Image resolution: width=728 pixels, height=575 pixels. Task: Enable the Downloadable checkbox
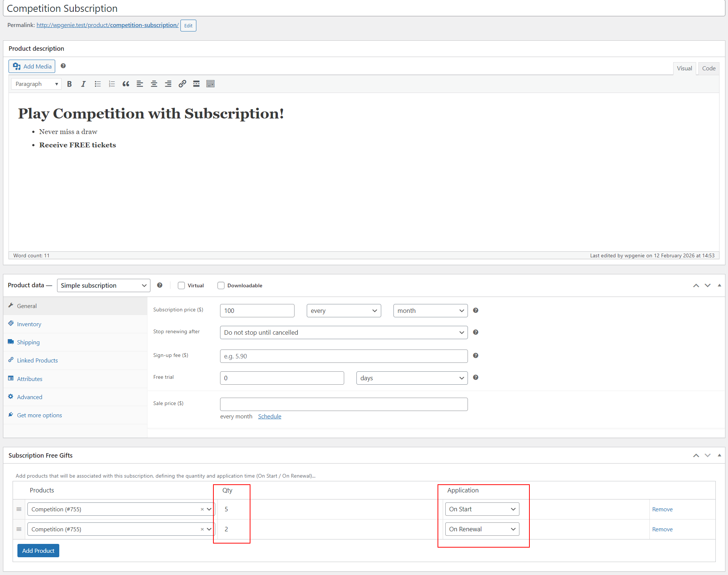click(x=221, y=285)
